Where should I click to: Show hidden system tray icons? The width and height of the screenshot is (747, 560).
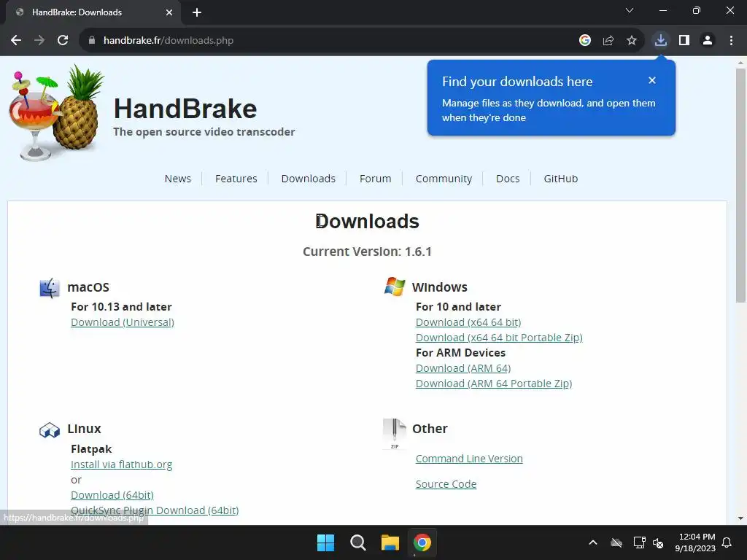pos(593,542)
